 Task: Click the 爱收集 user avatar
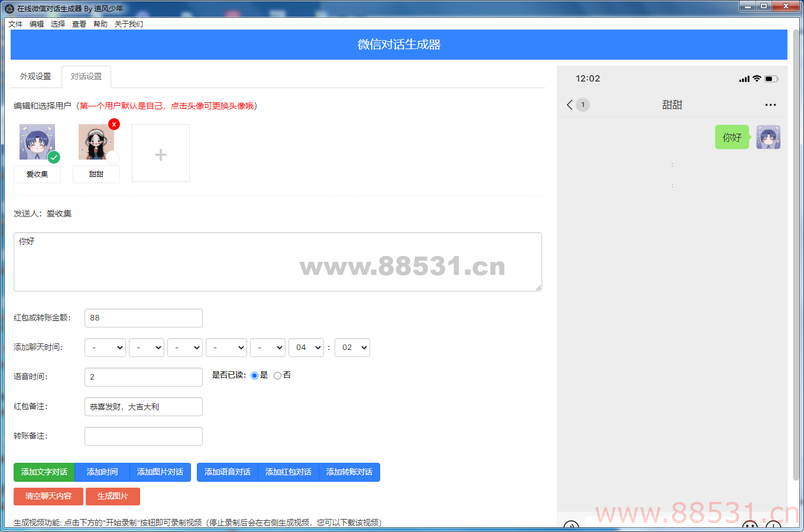coord(37,142)
